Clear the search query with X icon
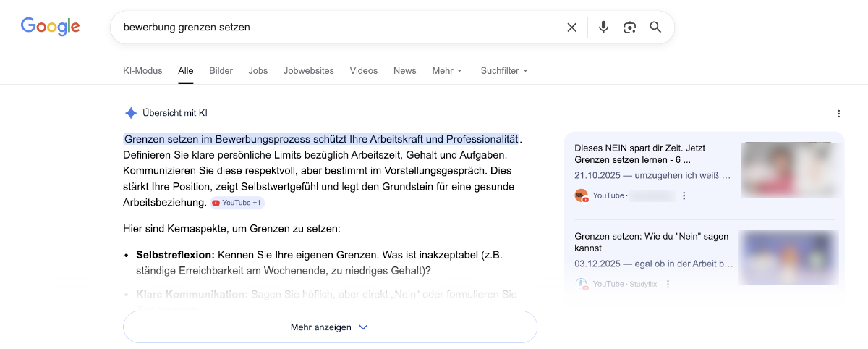Screen dimensions: 868x349 [571, 28]
